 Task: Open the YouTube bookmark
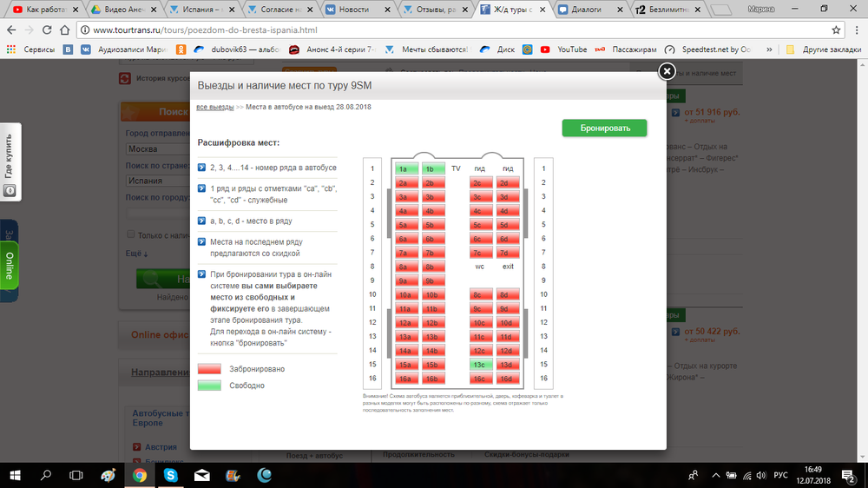[564, 49]
